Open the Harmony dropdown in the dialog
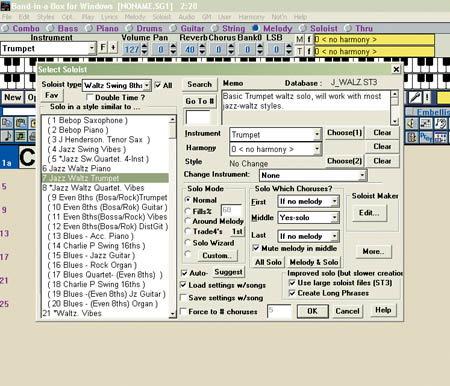Image resolution: width=450 pixels, height=386 pixels. click(317, 149)
